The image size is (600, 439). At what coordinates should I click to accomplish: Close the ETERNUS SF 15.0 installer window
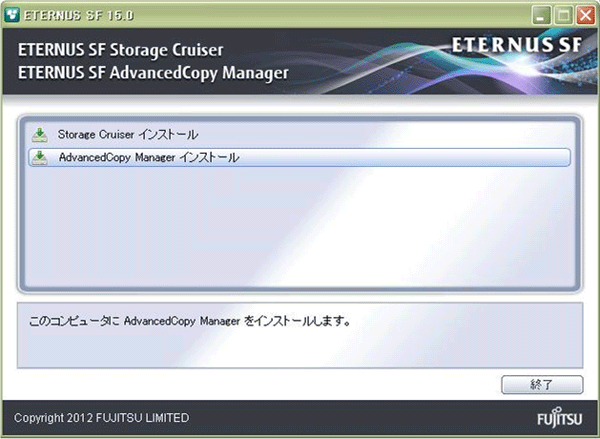click(x=586, y=16)
